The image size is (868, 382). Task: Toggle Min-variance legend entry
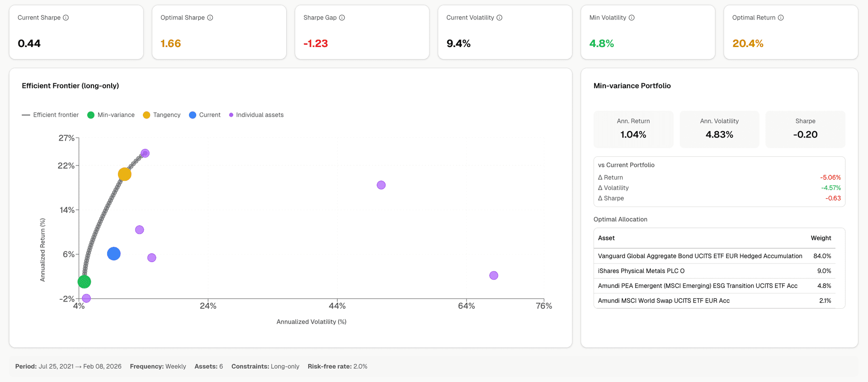click(x=111, y=115)
